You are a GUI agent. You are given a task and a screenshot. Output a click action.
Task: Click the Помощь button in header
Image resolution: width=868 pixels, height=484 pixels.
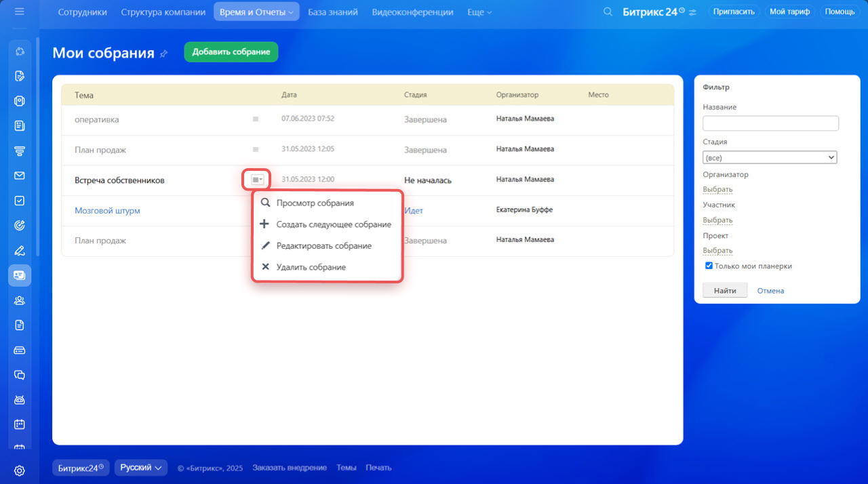(x=840, y=12)
